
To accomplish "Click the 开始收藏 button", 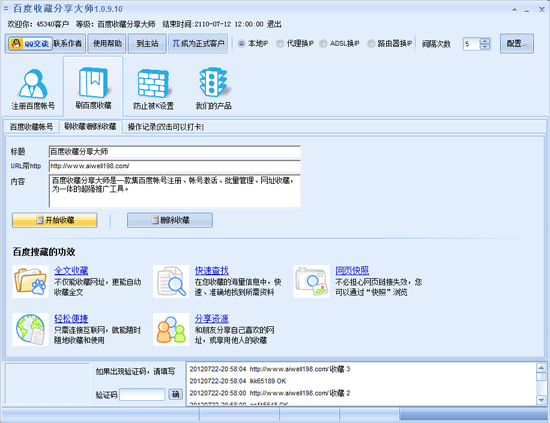I will (x=55, y=220).
